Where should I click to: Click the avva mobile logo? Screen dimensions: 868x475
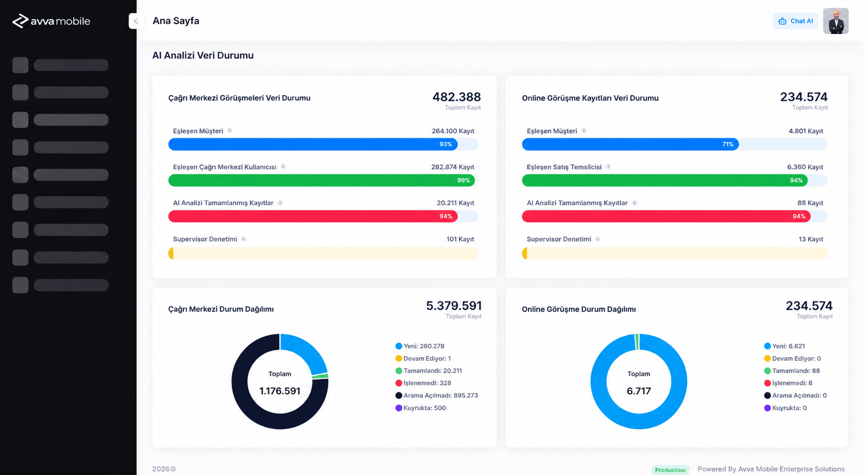pyautogui.click(x=51, y=21)
